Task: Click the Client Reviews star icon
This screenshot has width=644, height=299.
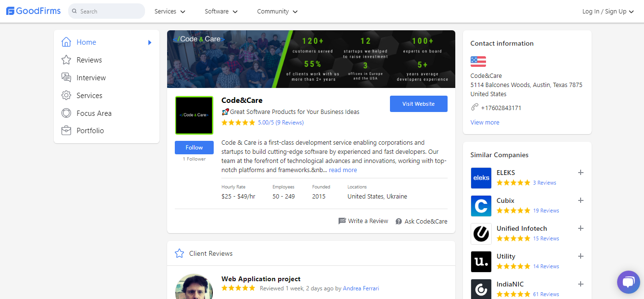Action: pos(180,253)
